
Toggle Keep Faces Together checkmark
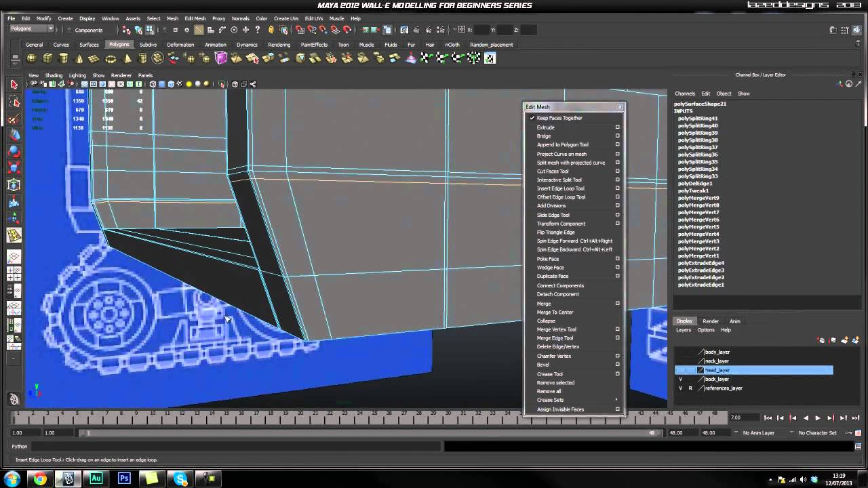532,118
